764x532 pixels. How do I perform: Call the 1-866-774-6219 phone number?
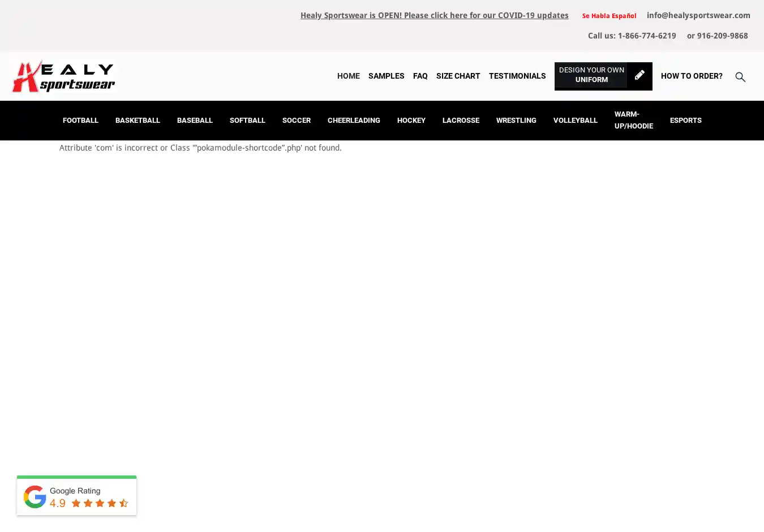[x=646, y=36]
